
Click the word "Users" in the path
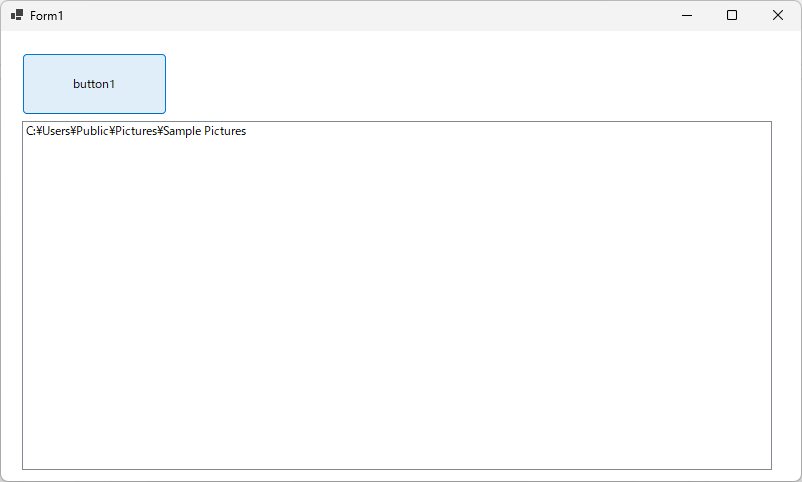(56, 131)
